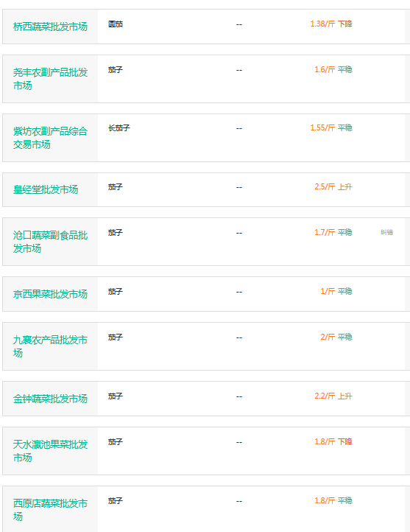
Task: Open the 皇经堂批发市场 link
Action: pyautogui.click(x=46, y=189)
